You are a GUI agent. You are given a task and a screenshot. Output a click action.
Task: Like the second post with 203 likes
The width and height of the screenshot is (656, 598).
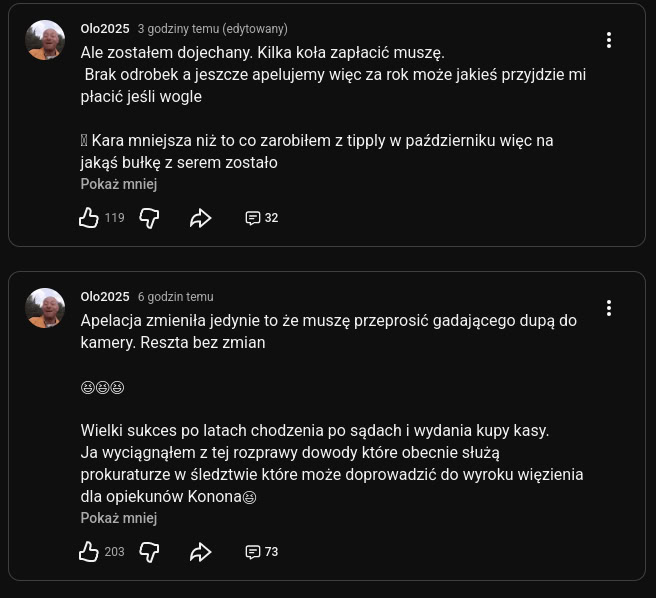(89, 551)
